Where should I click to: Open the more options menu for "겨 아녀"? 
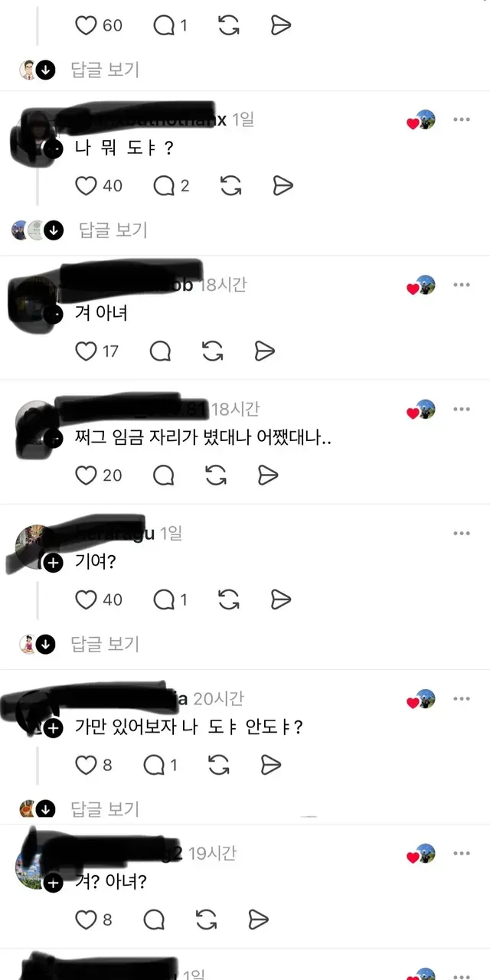click(x=461, y=285)
